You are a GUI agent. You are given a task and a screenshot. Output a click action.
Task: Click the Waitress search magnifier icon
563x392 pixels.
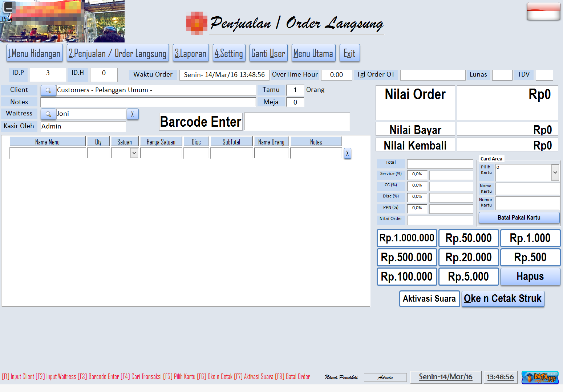pyautogui.click(x=48, y=114)
